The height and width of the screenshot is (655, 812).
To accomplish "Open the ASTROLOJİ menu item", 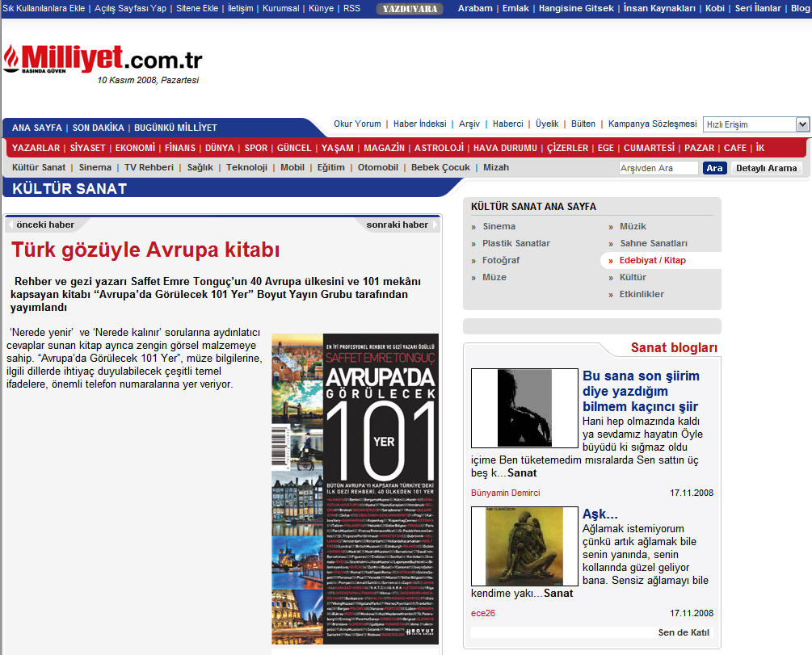I will click(439, 148).
